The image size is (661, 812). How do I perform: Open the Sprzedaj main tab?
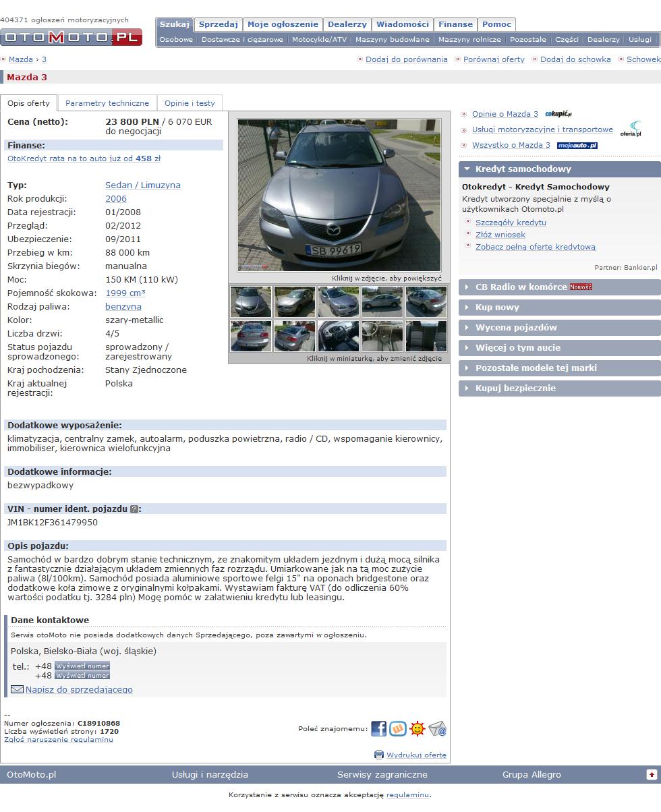tap(219, 24)
